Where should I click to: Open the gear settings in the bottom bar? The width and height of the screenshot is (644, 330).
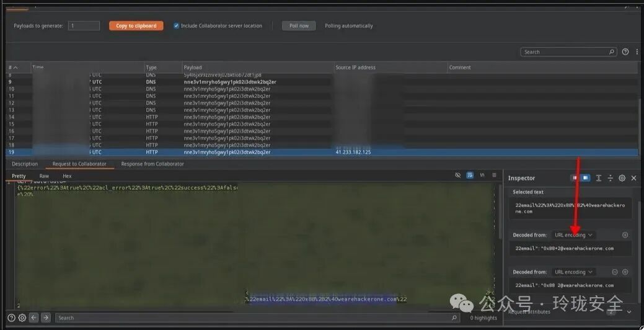pyautogui.click(x=22, y=318)
